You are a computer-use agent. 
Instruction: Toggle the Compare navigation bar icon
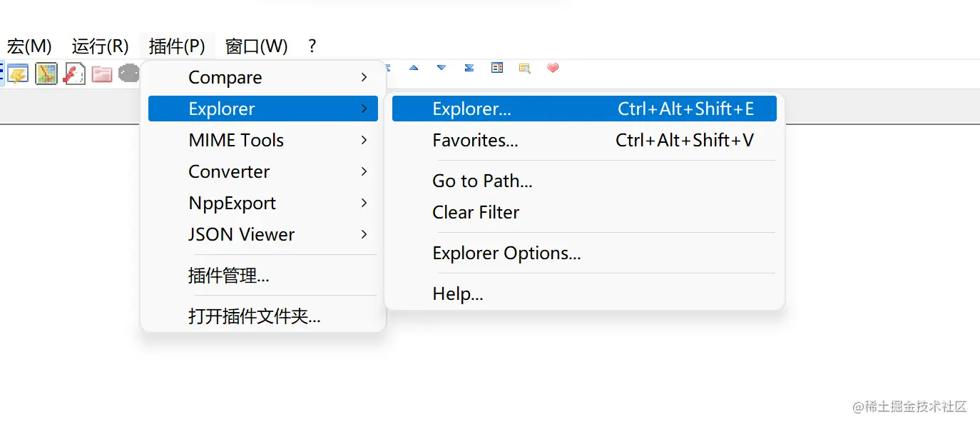[x=497, y=68]
